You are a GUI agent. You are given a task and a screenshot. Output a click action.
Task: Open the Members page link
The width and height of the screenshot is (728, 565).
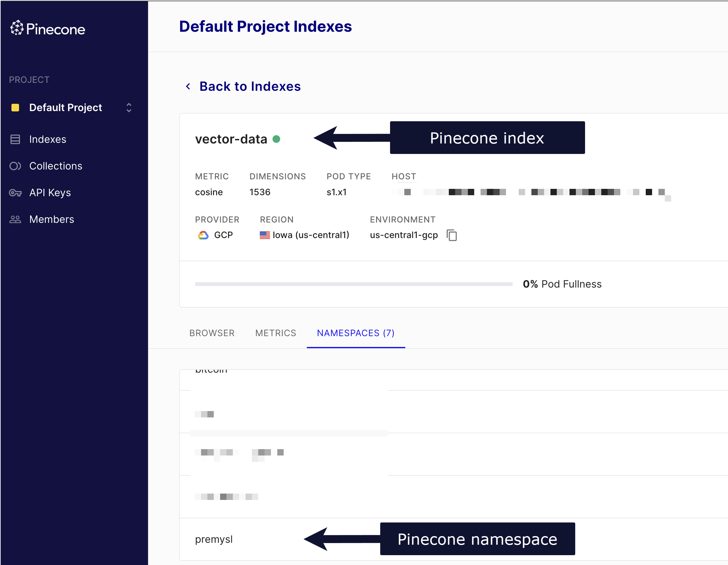tap(52, 219)
